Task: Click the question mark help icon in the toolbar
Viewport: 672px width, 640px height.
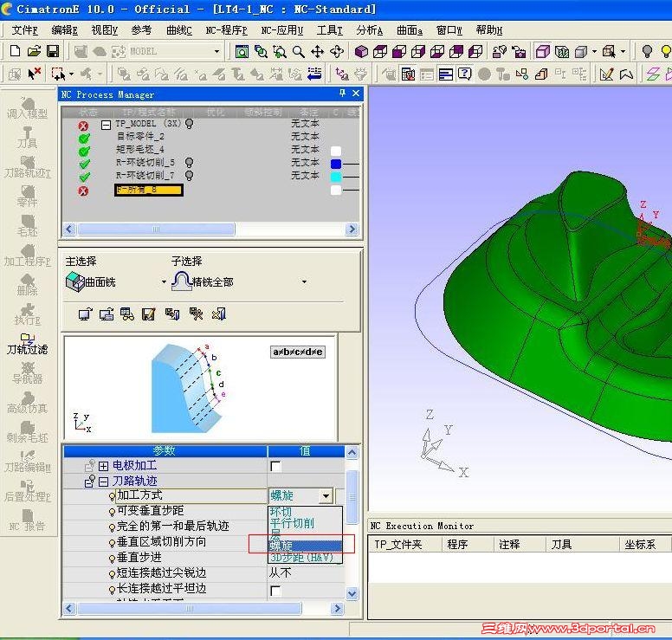Action: coord(464,74)
